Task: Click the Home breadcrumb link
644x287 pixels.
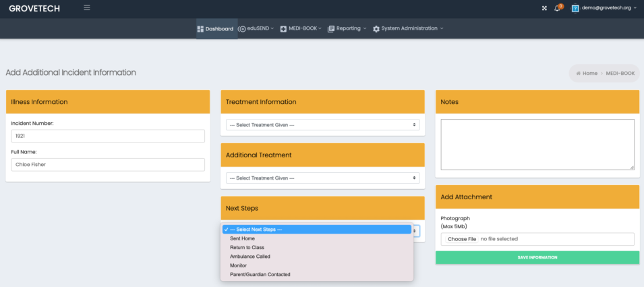Action: tap(589, 73)
